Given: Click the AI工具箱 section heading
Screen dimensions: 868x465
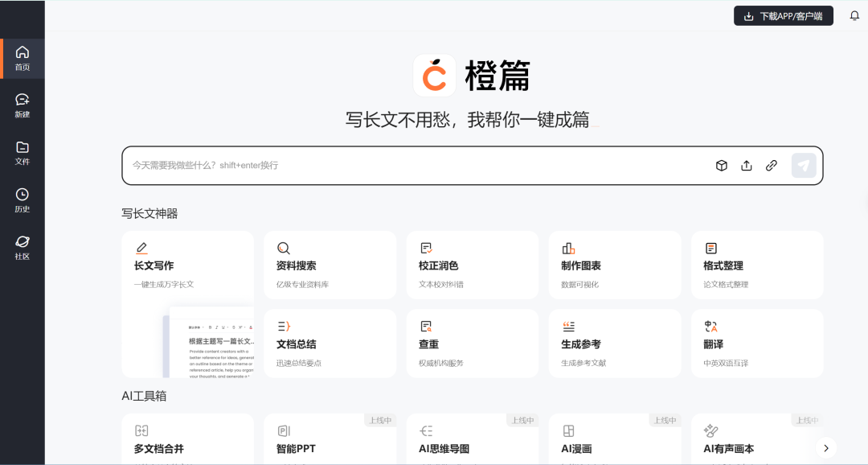Looking at the screenshot, I should tap(144, 396).
